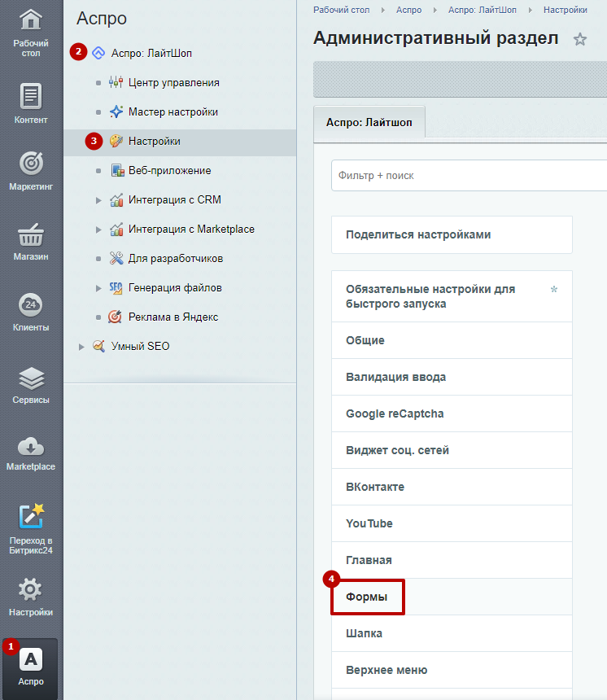607x700 pixels.
Task: Open Для разработчиков tree item
Action: click(176, 259)
